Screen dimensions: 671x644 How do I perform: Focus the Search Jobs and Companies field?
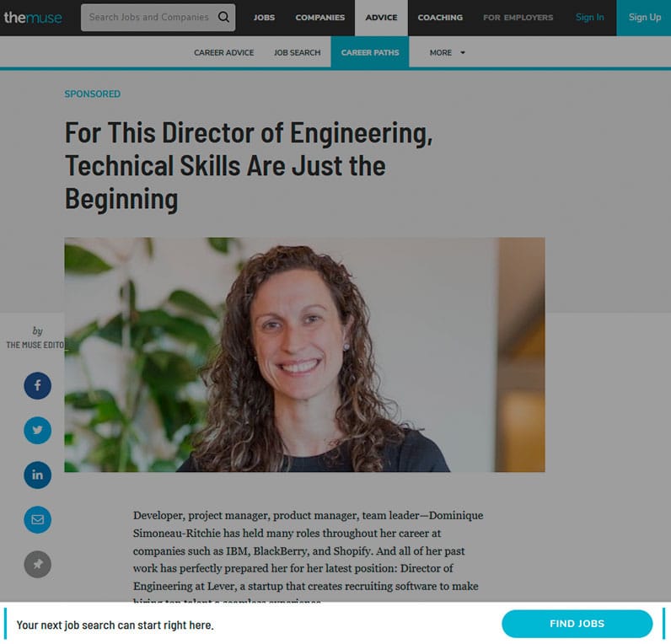pos(149,18)
